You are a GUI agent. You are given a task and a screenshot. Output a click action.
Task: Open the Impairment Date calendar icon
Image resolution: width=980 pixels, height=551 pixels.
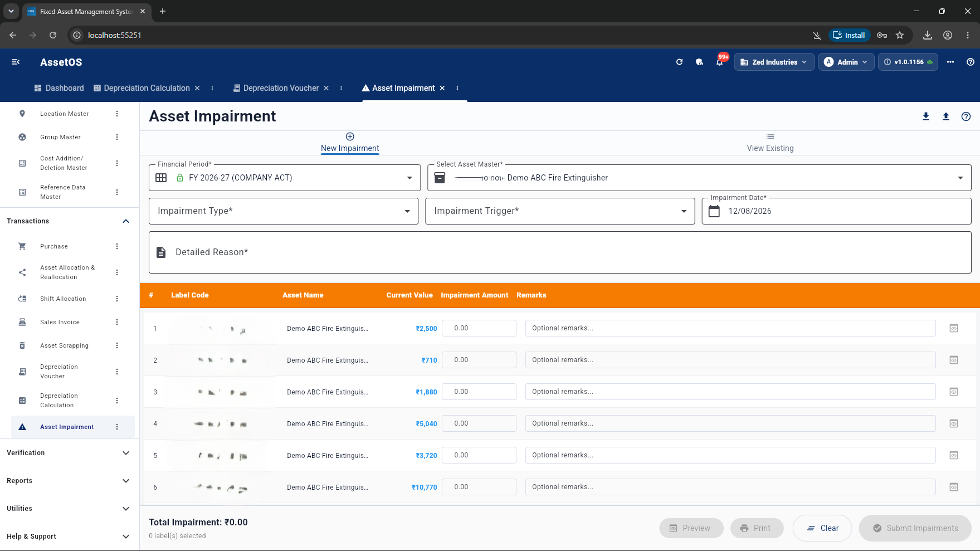coord(714,211)
